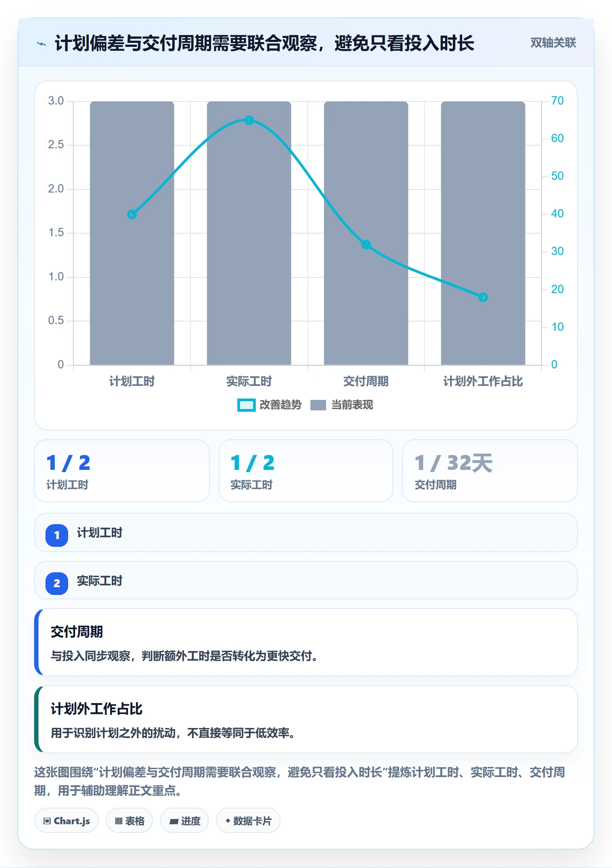The image size is (612, 868).
Task: Click the line point above 计划工时
Action: point(132,214)
